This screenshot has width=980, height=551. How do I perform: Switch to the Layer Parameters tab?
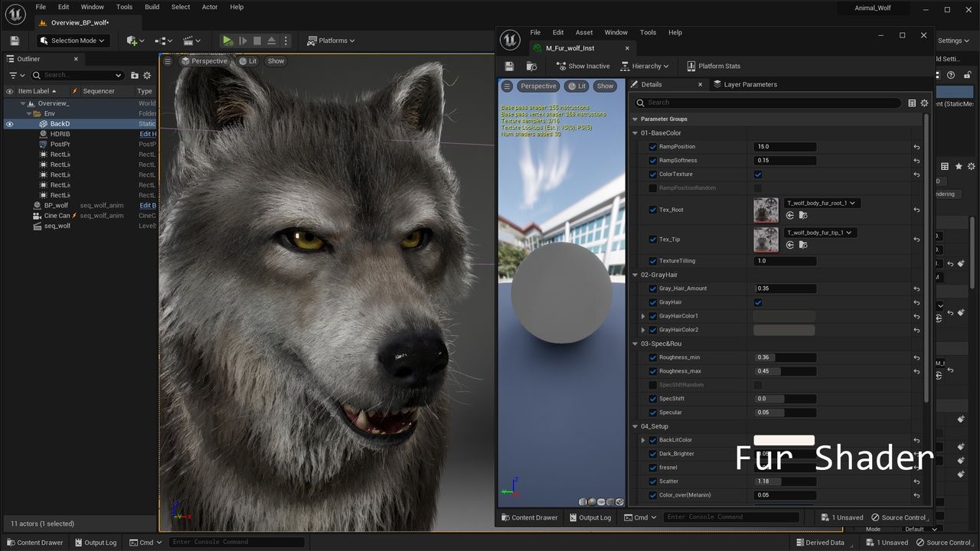point(750,84)
